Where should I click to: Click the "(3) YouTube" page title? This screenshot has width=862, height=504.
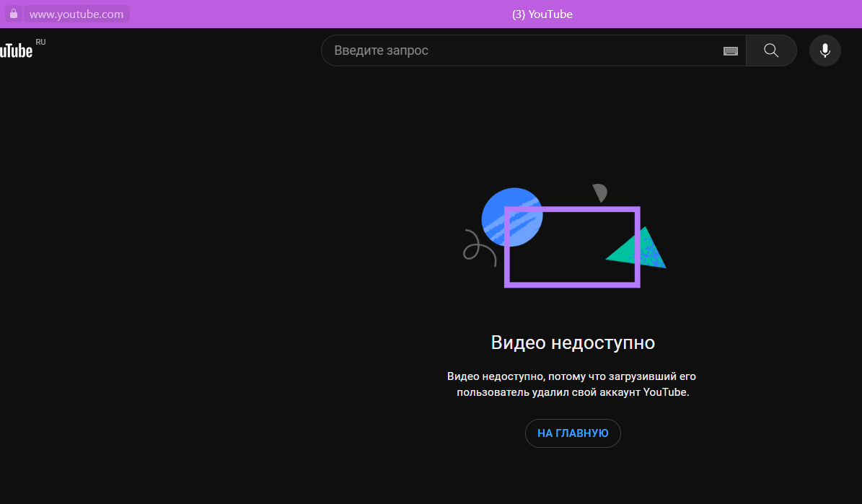pyautogui.click(x=542, y=14)
